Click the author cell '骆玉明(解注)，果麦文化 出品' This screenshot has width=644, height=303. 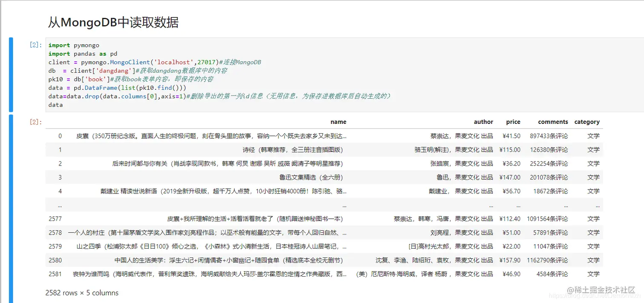coord(454,149)
